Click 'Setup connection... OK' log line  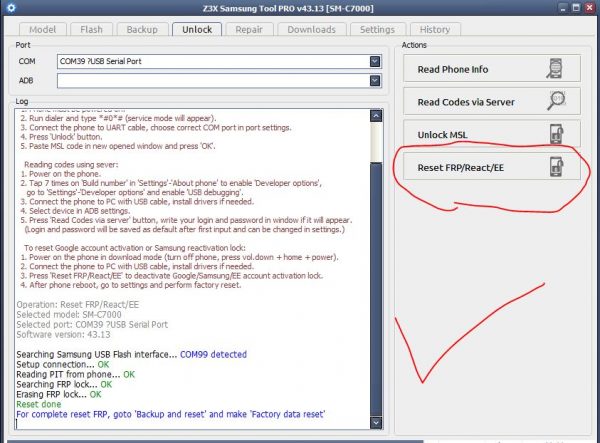(63, 364)
